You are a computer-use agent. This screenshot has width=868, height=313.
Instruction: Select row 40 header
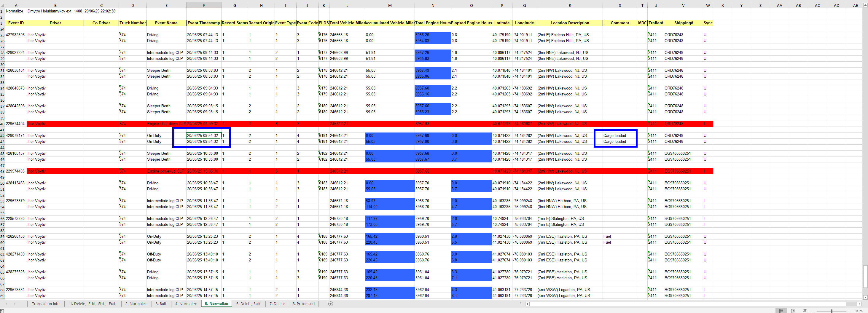(x=2, y=124)
